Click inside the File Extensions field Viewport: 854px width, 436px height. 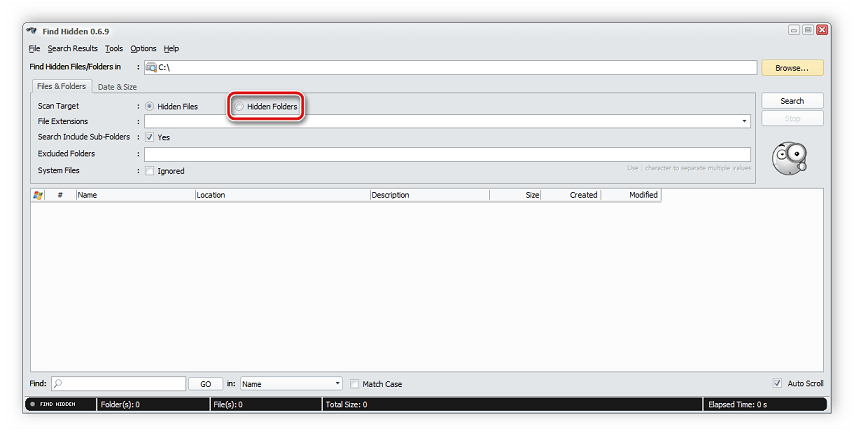pos(447,121)
